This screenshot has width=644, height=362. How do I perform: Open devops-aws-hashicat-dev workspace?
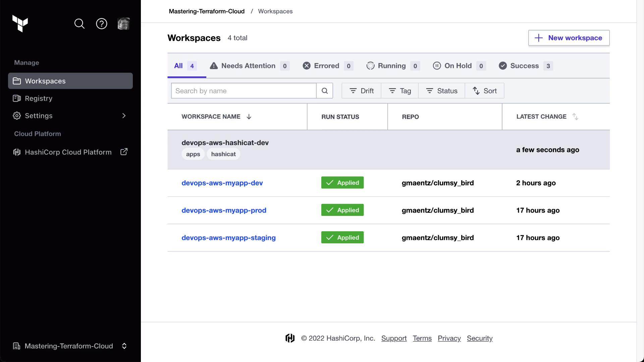tap(225, 142)
